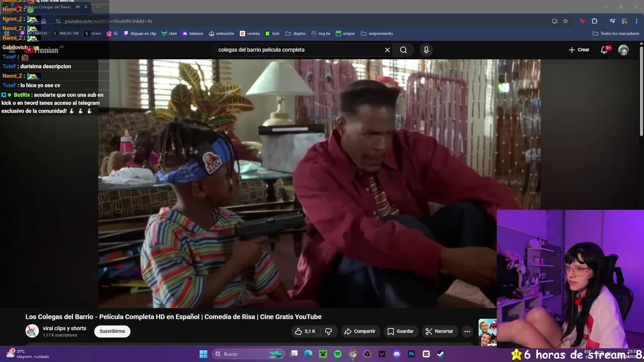Open the Windows Start menu

[x=203, y=354]
